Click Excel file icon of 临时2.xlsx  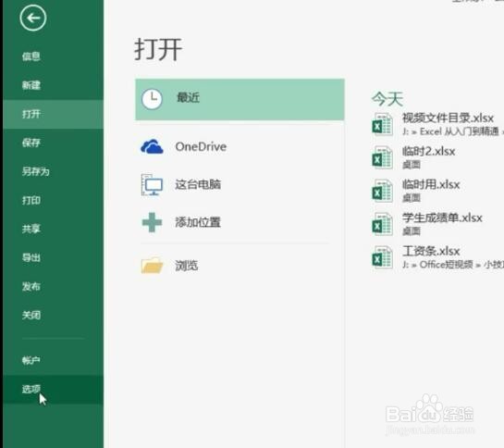coord(382,157)
